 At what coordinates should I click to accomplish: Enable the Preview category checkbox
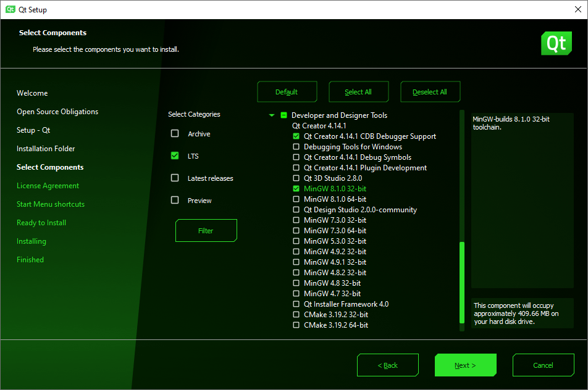(175, 200)
